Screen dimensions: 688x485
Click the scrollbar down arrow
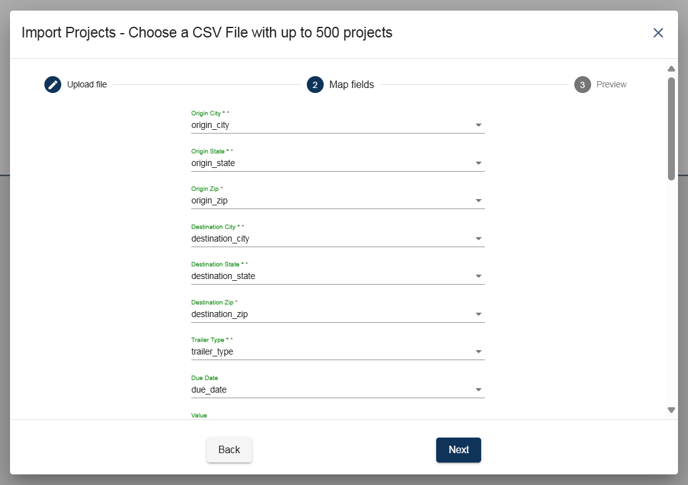coord(671,410)
